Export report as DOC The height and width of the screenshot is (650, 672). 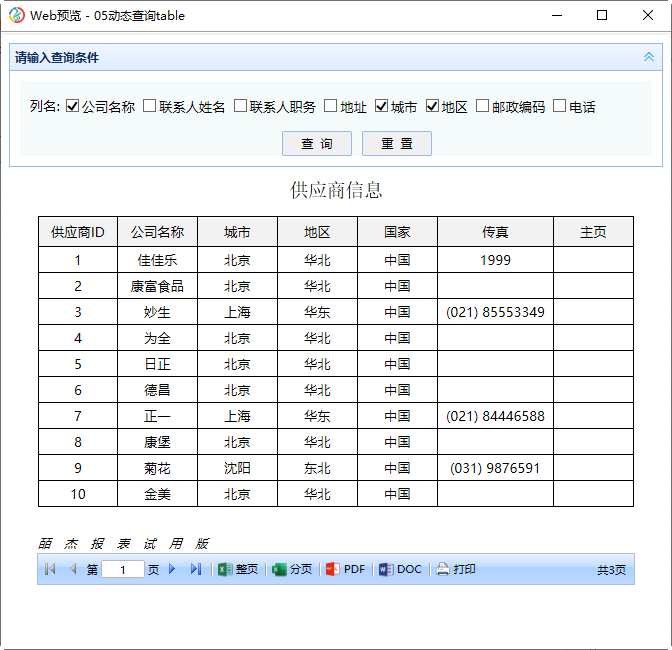point(400,569)
